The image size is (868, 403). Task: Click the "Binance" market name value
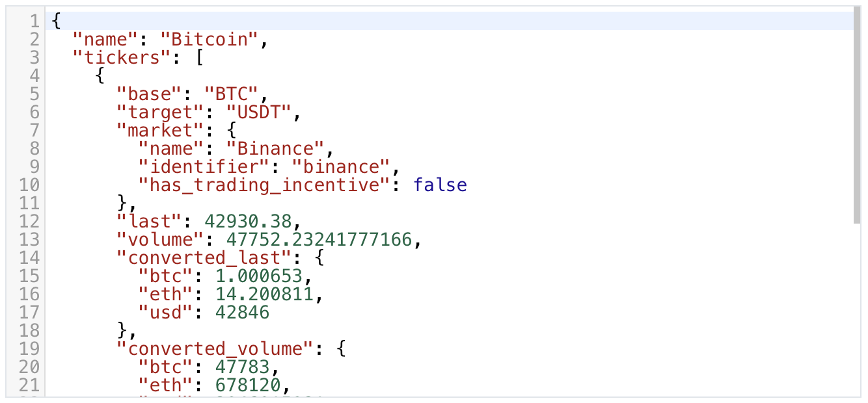click(x=275, y=149)
